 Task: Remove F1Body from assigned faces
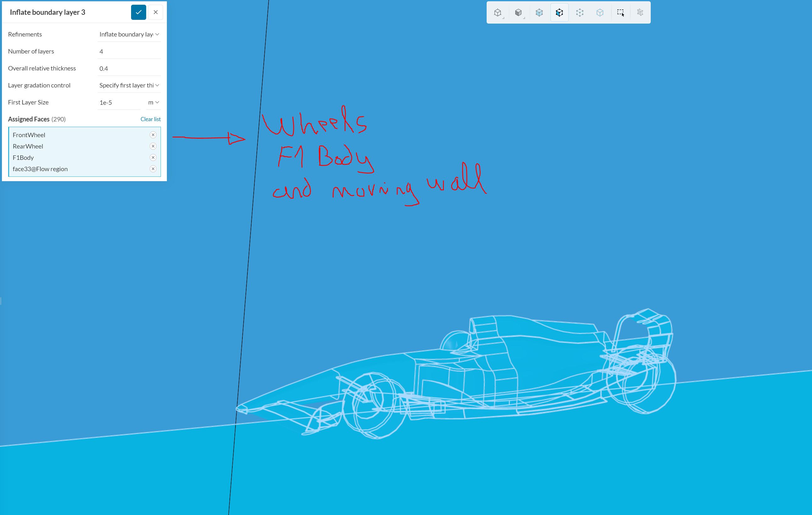pos(153,158)
